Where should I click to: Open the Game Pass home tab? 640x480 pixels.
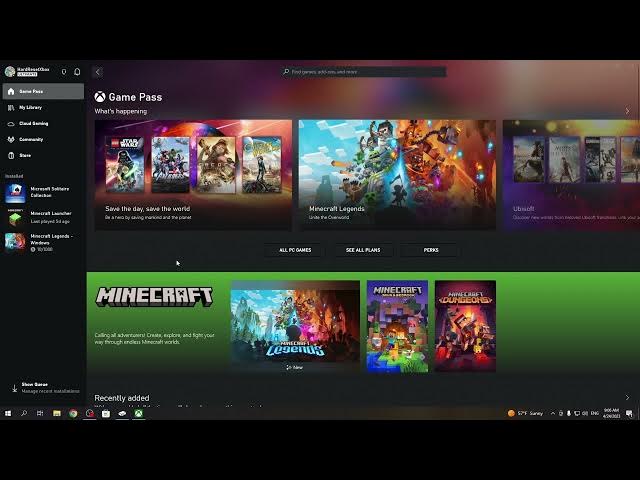coord(43,91)
